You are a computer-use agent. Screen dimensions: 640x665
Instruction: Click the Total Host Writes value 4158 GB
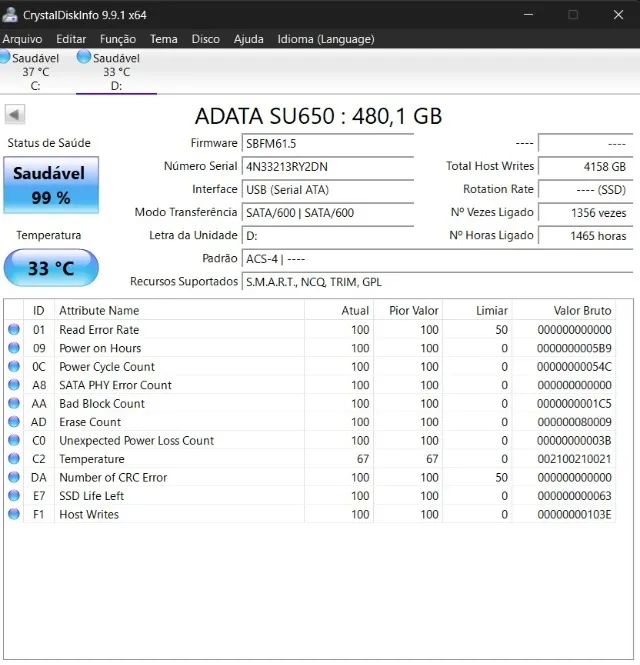pos(585,166)
